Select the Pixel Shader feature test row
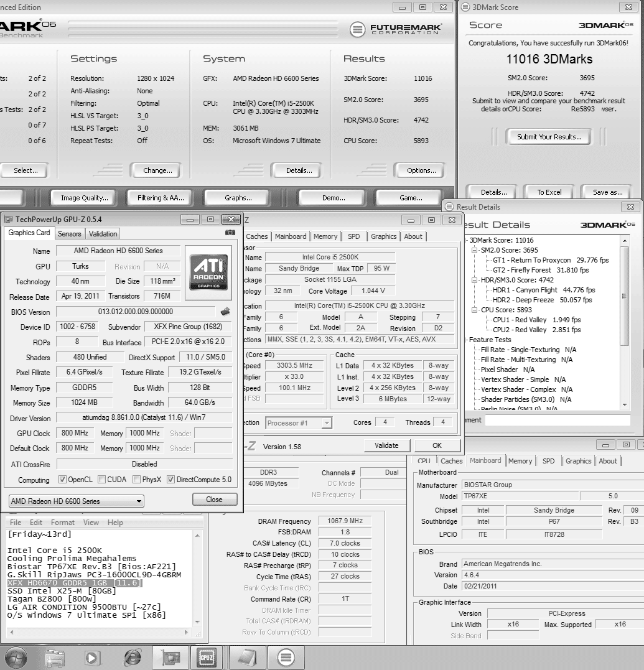The height and width of the screenshot is (670, 644). tap(508, 369)
